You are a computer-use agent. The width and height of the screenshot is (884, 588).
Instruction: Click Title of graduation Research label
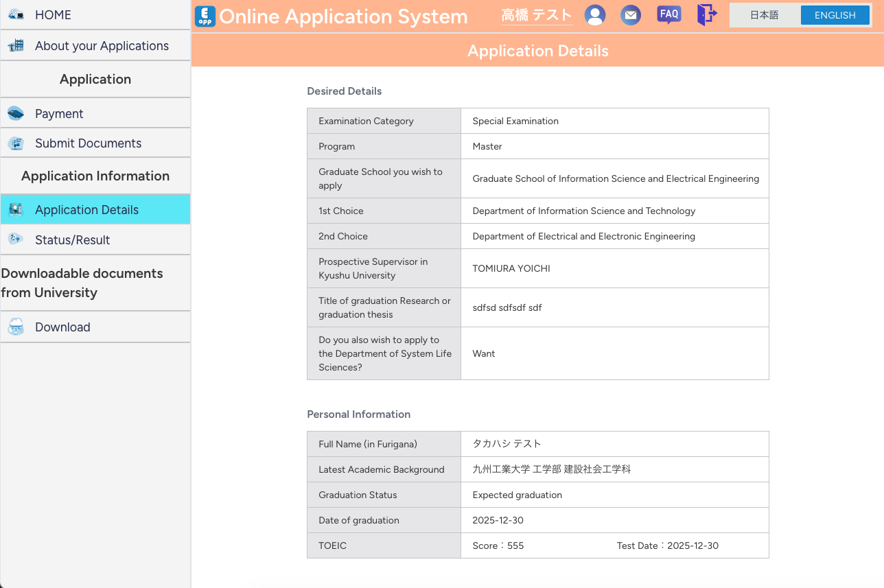click(384, 307)
